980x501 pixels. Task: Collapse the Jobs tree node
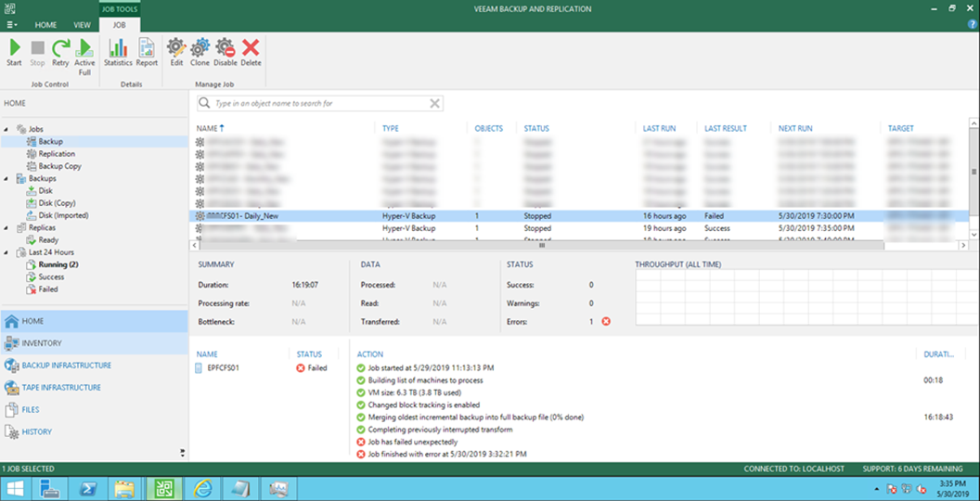tap(6, 129)
